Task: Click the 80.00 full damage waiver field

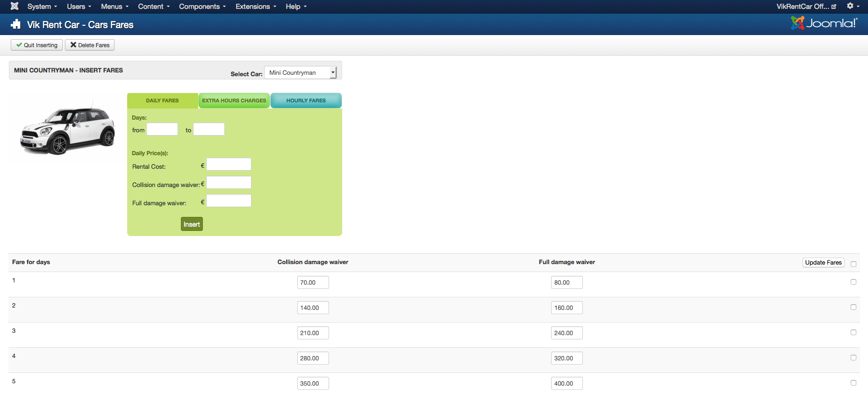Action: [567, 282]
